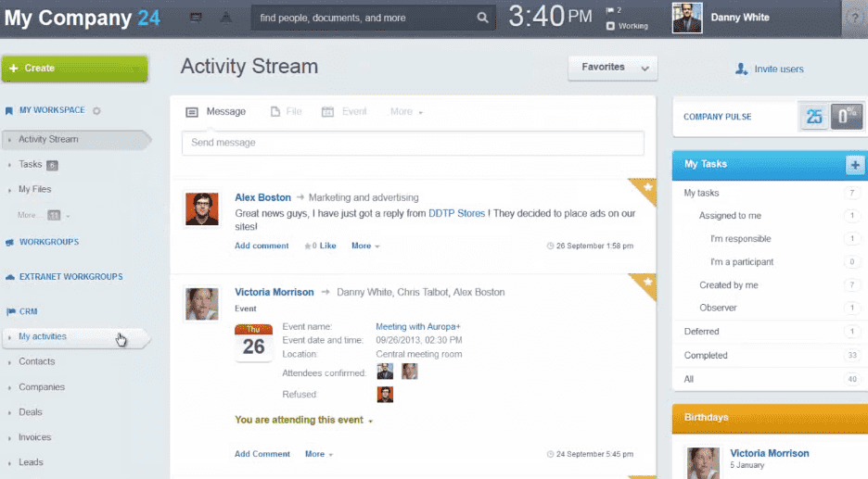The width and height of the screenshot is (868, 479).
Task: Click the search magnifier icon
Action: pyautogui.click(x=482, y=18)
